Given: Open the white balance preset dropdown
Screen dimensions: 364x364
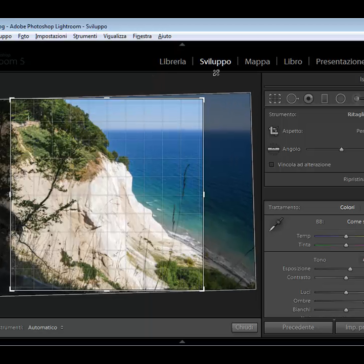Looking at the screenshot, I should pos(355,222).
